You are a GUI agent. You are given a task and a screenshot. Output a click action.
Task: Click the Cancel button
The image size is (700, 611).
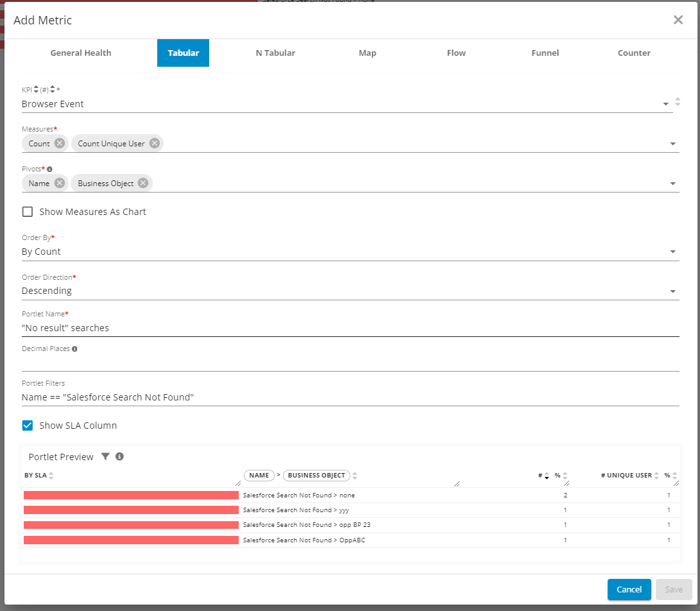click(x=629, y=589)
